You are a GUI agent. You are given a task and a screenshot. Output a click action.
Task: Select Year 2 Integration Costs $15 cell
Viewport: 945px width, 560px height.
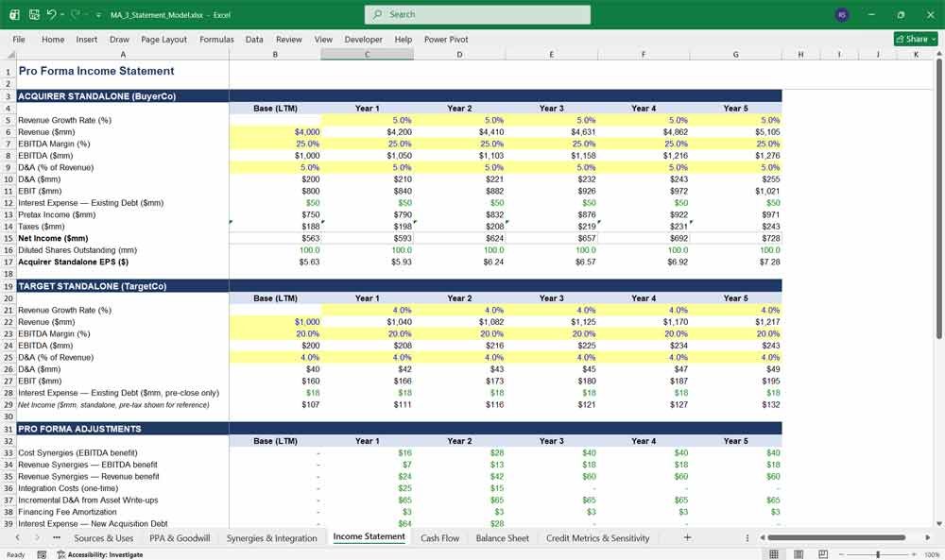(x=459, y=488)
